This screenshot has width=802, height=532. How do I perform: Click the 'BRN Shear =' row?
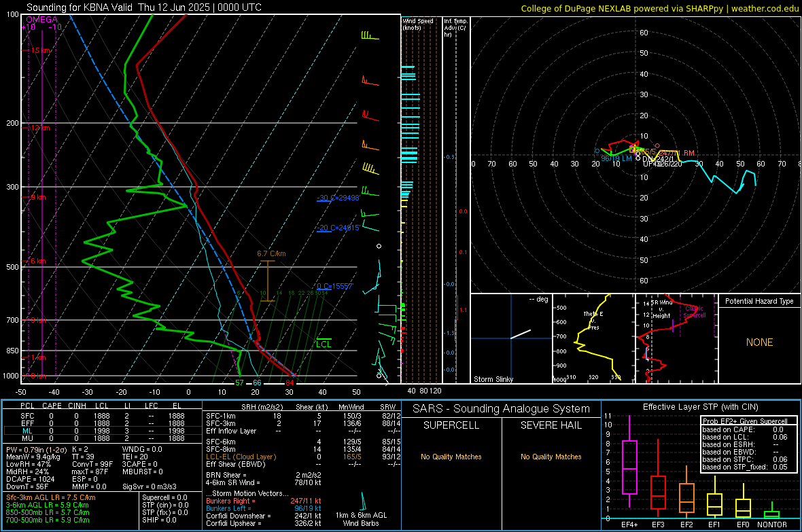pyautogui.click(x=264, y=475)
